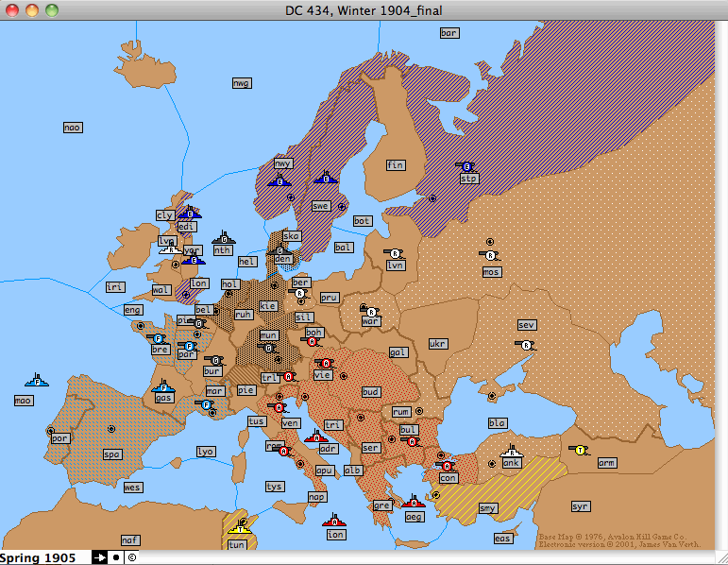
Task: Select the French army above bre label
Action: [x=157, y=338]
